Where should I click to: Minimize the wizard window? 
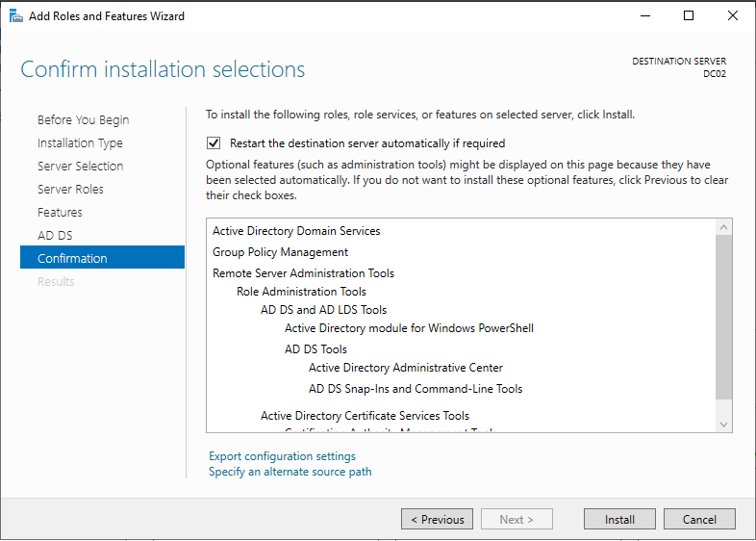coord(645,15)
